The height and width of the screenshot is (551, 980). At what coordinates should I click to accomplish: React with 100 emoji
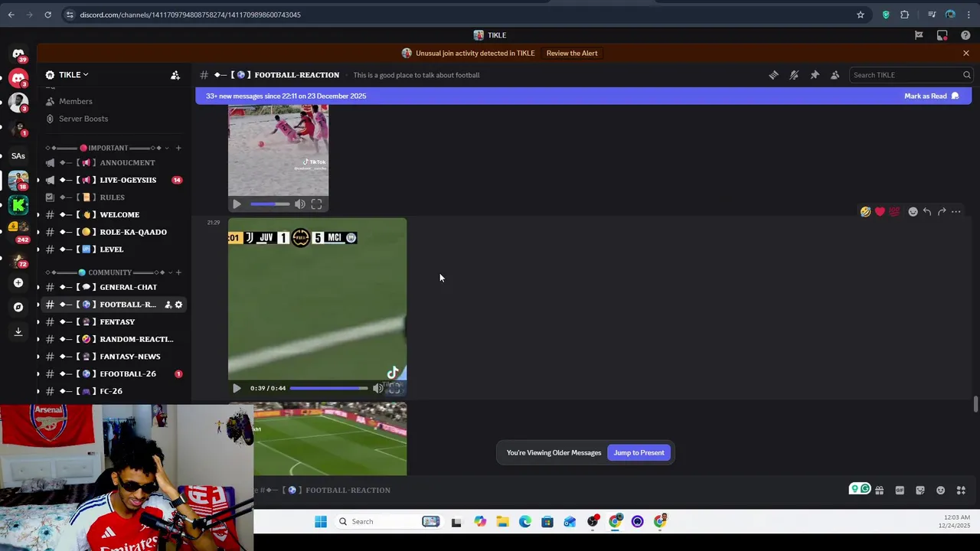[894, 212]
